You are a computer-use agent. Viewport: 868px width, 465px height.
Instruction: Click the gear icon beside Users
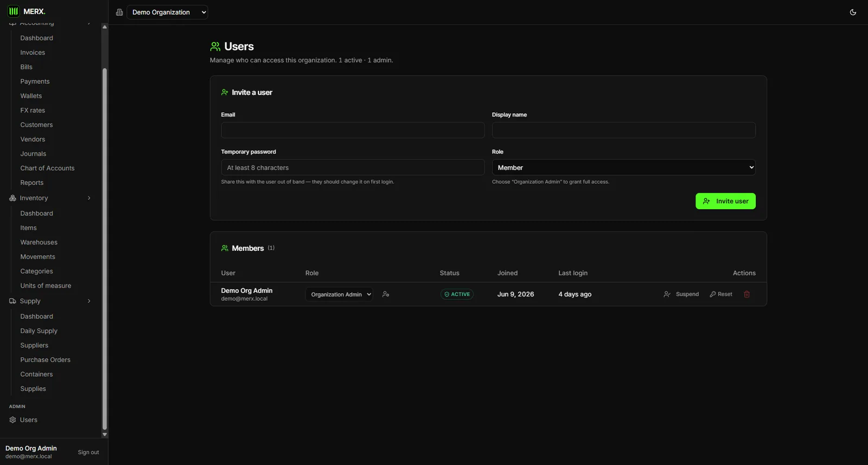(x=12, y=420)
